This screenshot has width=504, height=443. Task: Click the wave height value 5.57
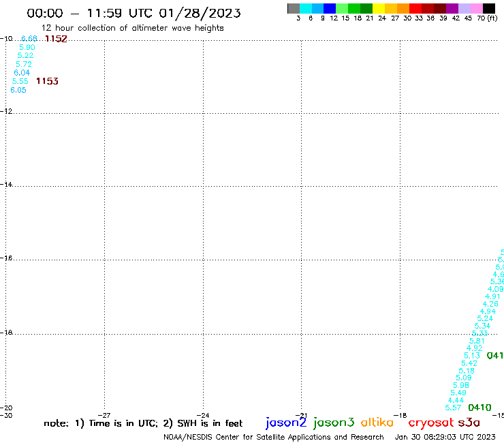[453, 408]
